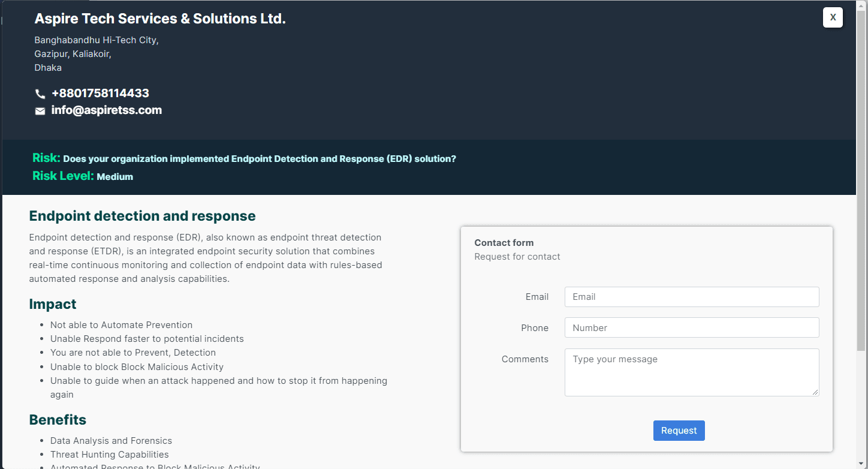Click the scrollbar down arrow
868x469 pixels.
(861, 464)
